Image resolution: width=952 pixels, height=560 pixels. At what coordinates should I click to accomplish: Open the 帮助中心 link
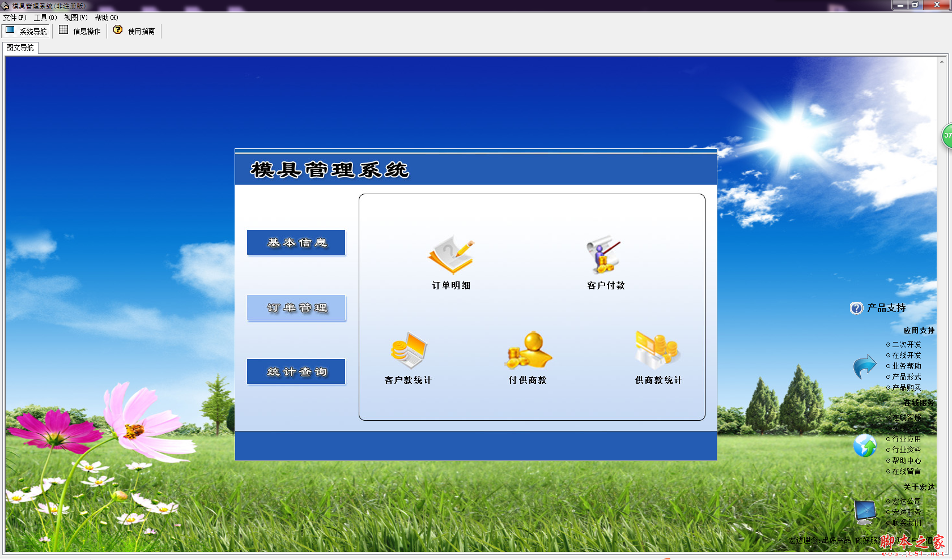pos(906,460)
